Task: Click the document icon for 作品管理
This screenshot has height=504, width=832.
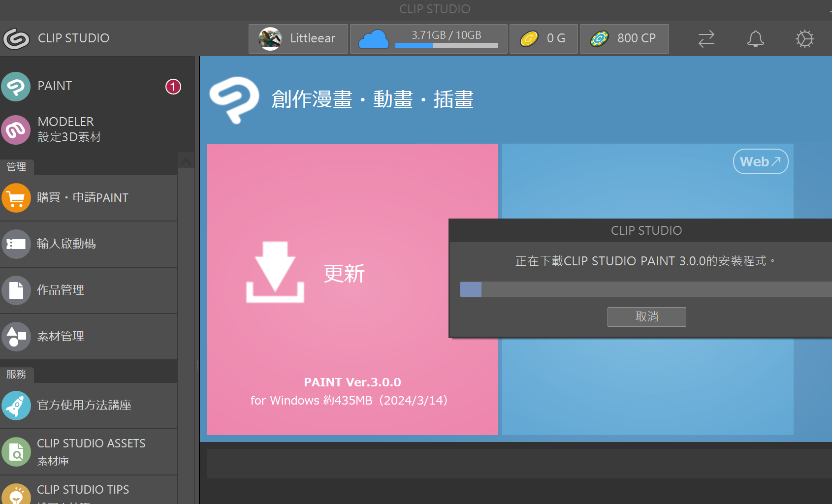Action: tap(16, 290)
